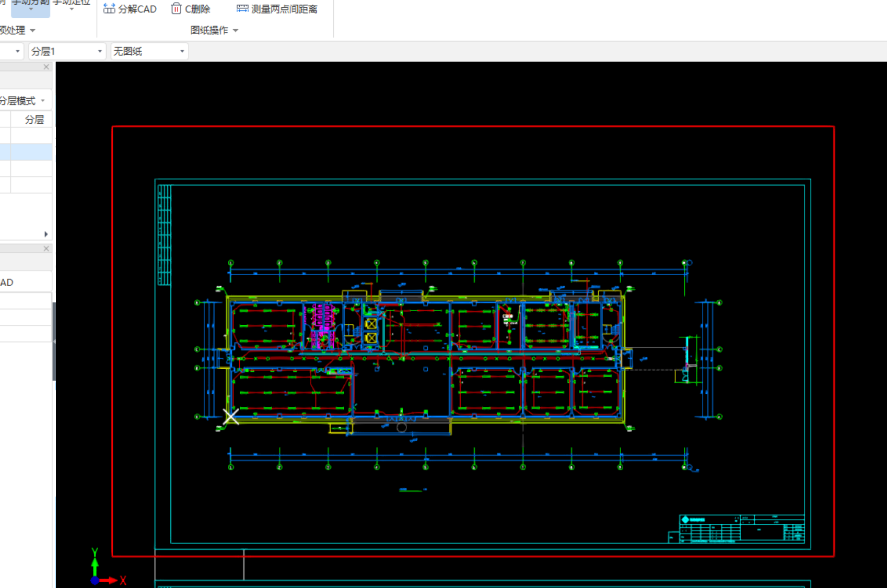Open the 无图纸 combo box
The height and width of the screenshot is (588, 887).
click(149, 51)
